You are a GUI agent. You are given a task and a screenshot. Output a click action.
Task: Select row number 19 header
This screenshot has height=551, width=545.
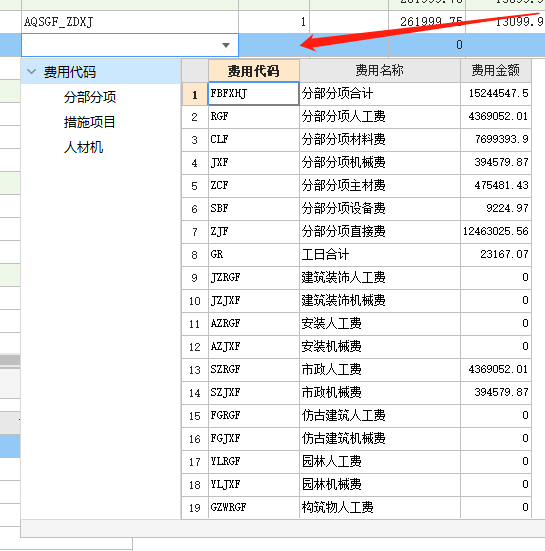click(195, 507)
